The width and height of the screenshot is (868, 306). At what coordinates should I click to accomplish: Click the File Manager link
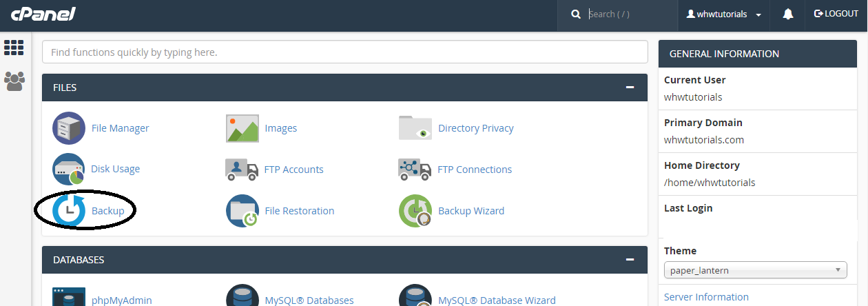[x=120, y=128]
